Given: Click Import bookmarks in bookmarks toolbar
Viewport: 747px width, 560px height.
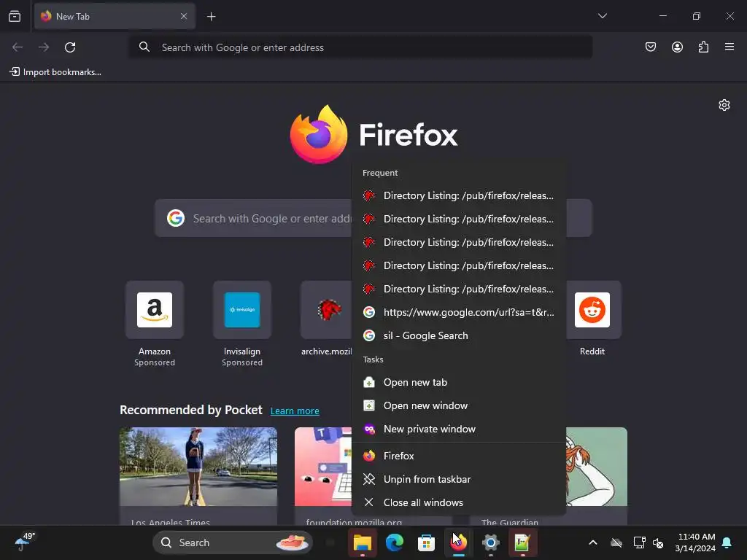Looking at the screenshot, I should pos(55,72).
